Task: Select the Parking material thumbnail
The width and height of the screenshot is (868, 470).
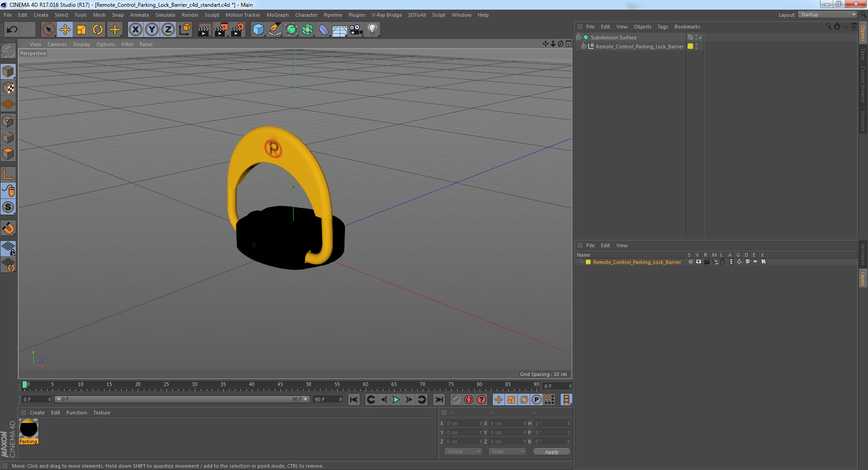Action: 28,428
